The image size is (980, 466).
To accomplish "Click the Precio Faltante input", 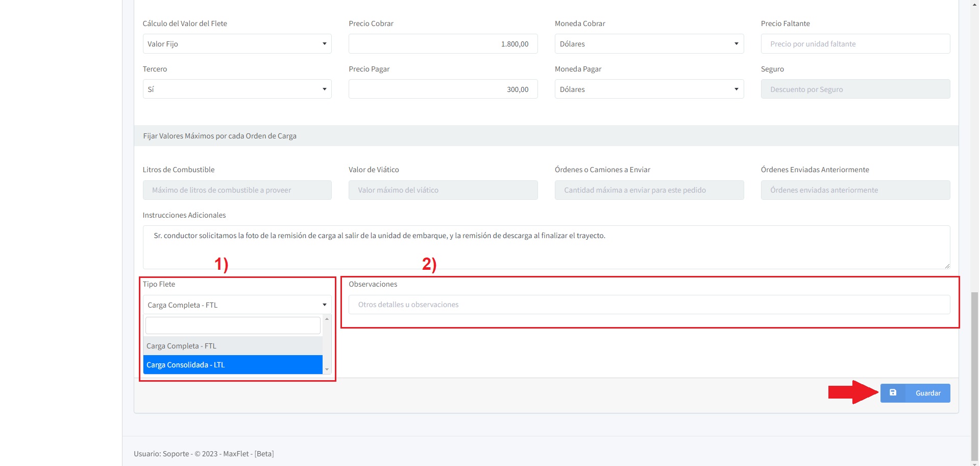I will (855, 44).
